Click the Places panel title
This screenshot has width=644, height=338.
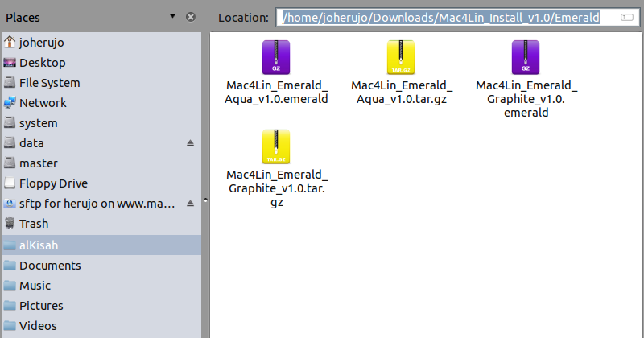23,17
